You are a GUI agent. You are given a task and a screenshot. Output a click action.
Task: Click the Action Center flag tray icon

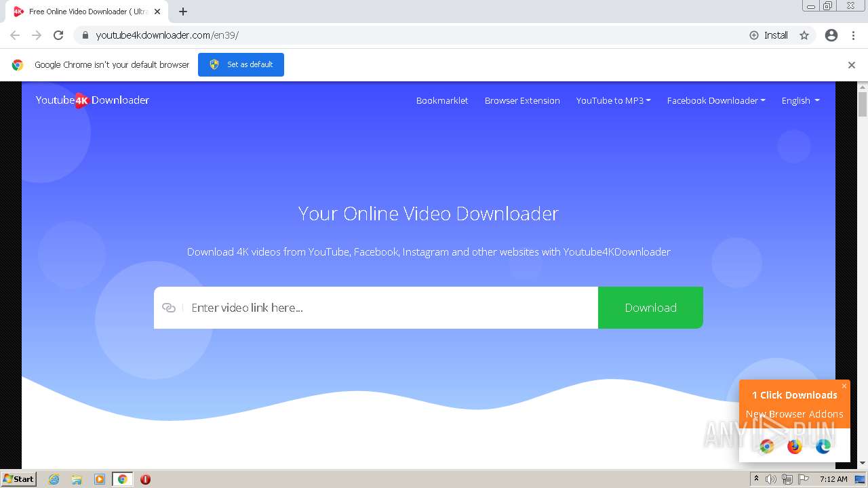coord(804,479)
